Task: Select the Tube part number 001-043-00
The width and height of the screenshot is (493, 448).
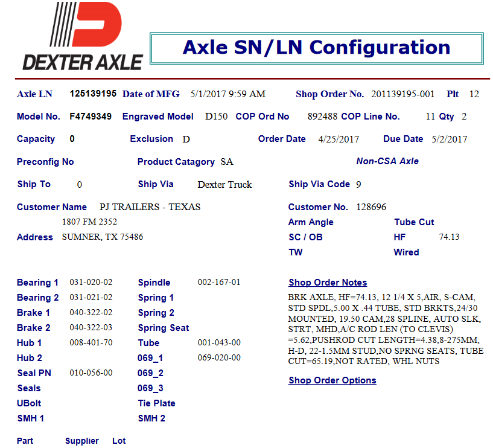Action: tap(219, 343)
